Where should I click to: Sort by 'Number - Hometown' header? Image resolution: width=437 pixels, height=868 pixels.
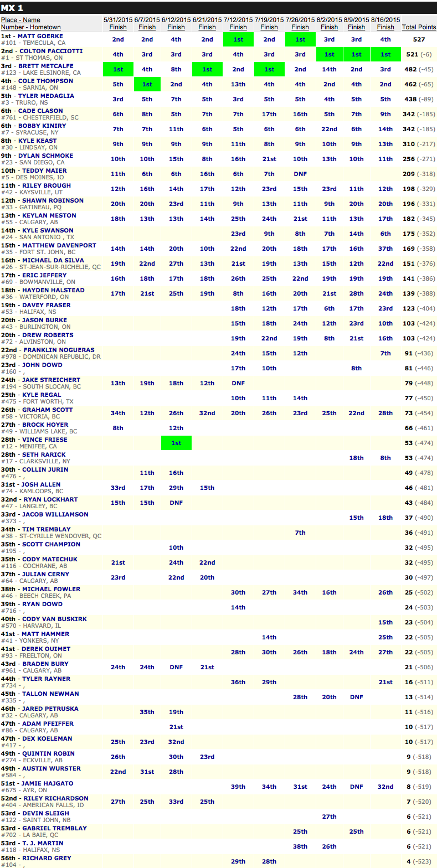(31, 27)
